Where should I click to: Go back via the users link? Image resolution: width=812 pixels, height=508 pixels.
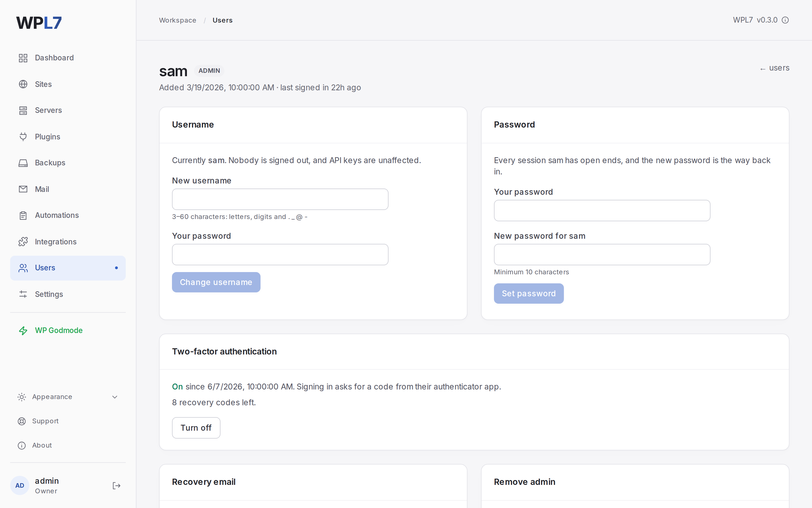(x=775, y=68)
